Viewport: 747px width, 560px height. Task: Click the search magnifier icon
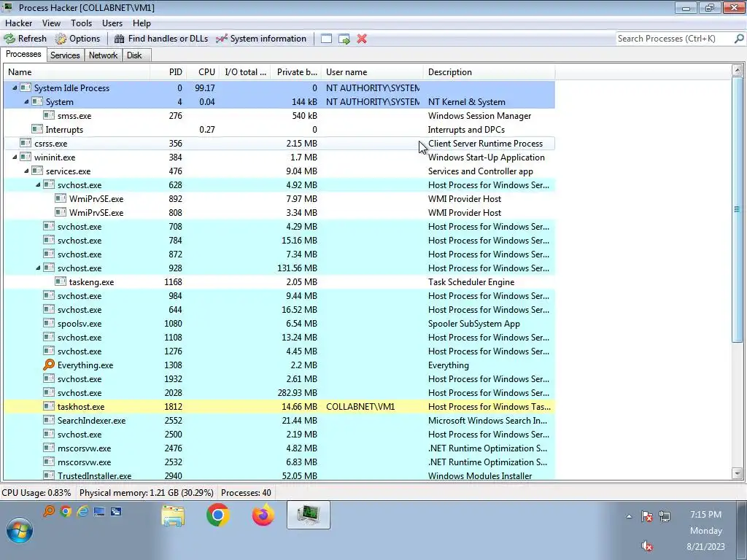[739, 39]
